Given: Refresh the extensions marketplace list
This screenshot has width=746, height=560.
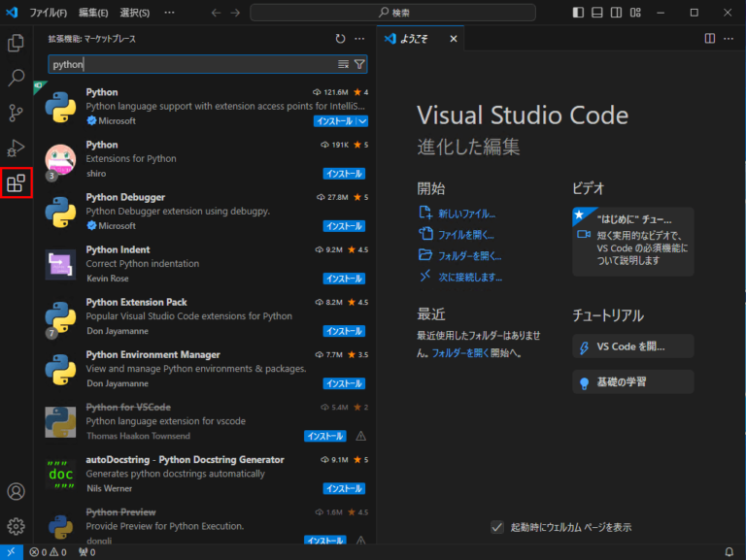Looking at the screenshot, I should [x=340, y=39].
